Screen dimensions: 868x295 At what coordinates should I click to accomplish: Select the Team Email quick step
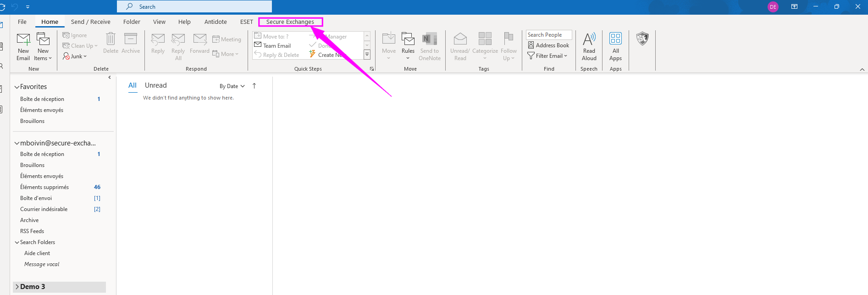[273, 45]
